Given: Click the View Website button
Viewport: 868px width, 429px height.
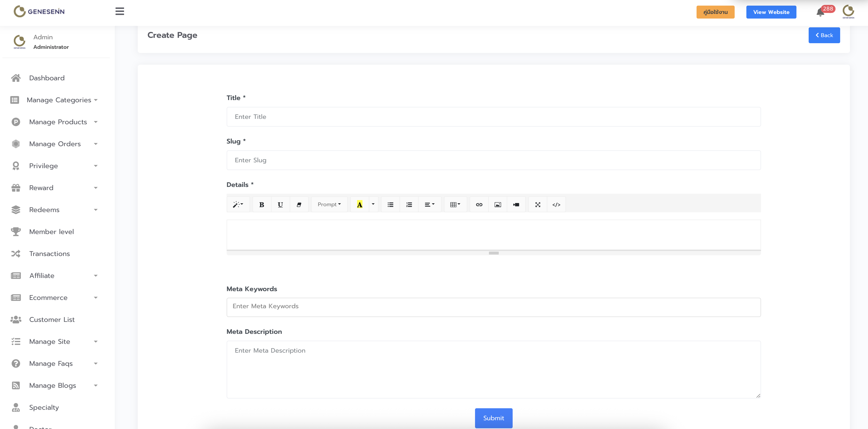Looking at the screenshot, I should click(x=771, y=12).
